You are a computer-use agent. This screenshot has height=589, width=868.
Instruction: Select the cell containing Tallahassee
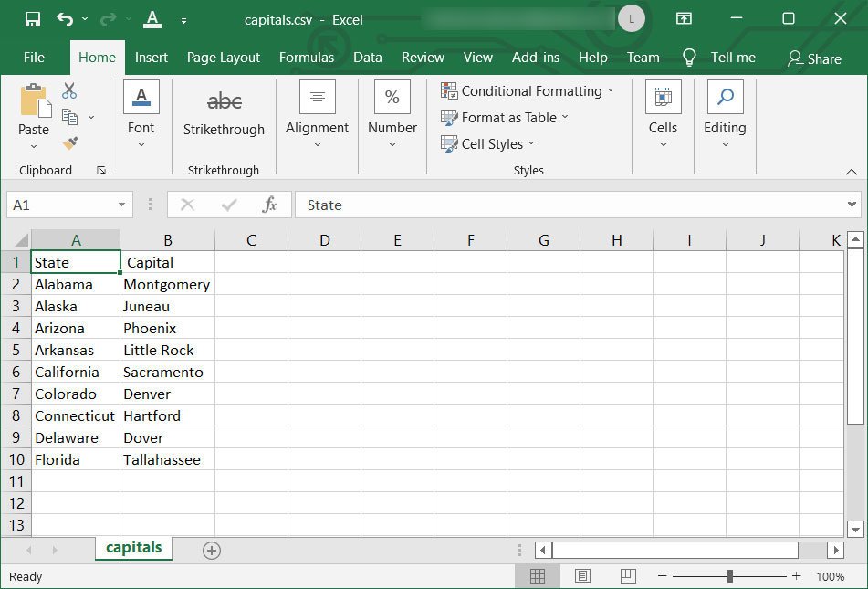coord(167,460)
